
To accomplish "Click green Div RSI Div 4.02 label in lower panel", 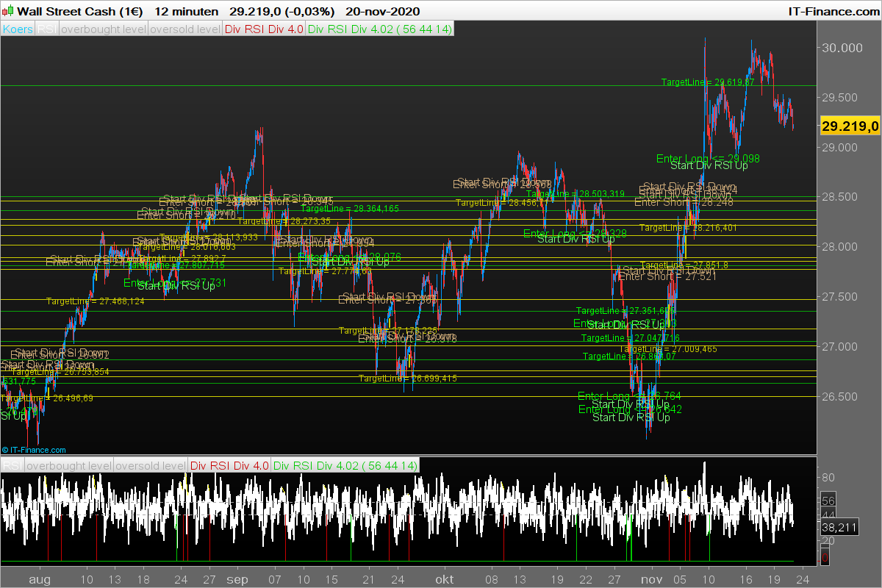I will tap(345, 465).
